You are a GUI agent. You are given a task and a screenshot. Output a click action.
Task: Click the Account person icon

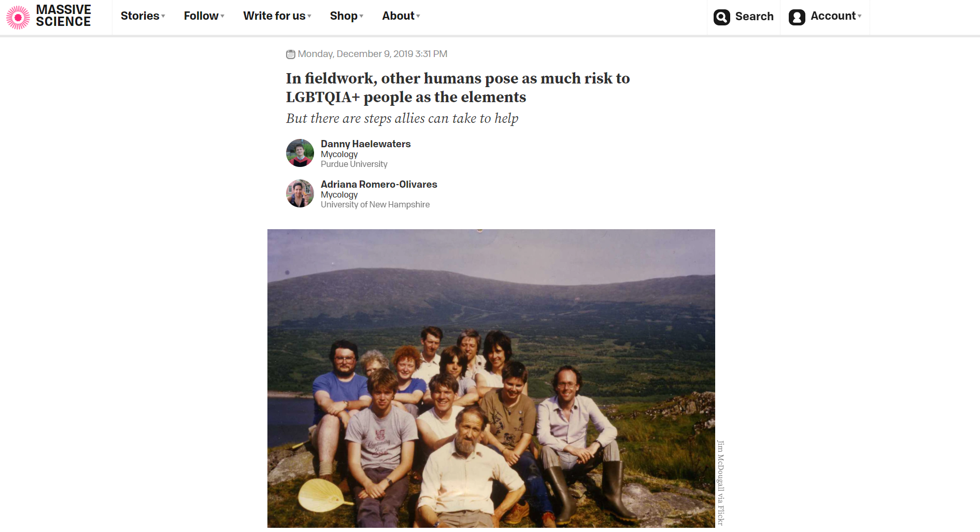(x=797, y=17)
